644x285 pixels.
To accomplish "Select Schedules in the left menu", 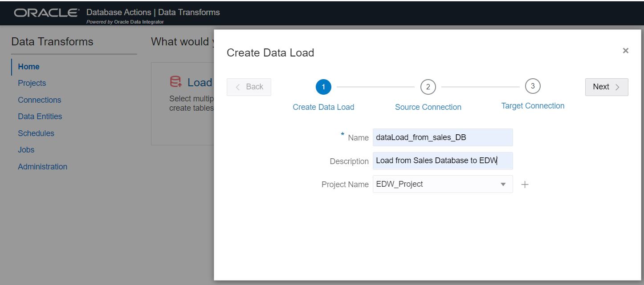I will (x=36, y=133).
